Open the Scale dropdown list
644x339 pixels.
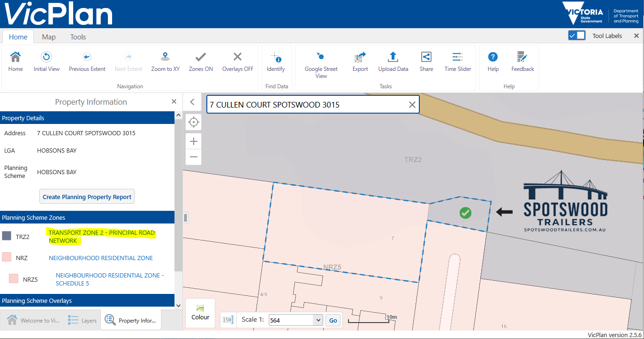pos(318,320)
